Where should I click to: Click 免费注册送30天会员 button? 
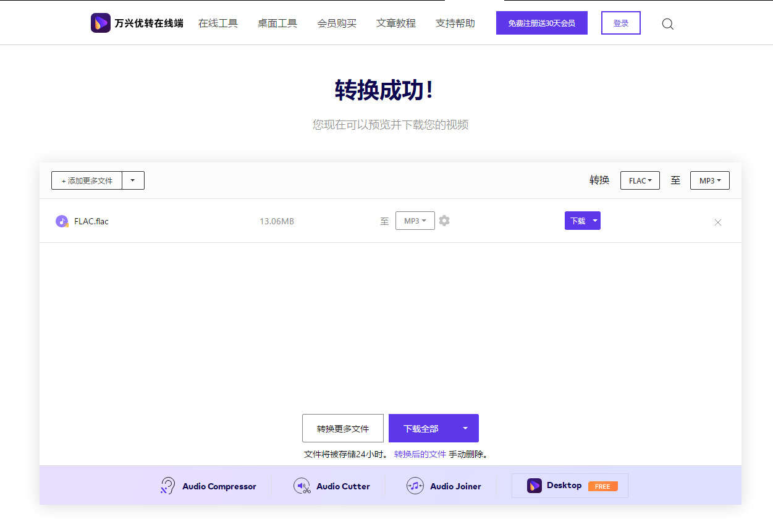pos(542,23)
